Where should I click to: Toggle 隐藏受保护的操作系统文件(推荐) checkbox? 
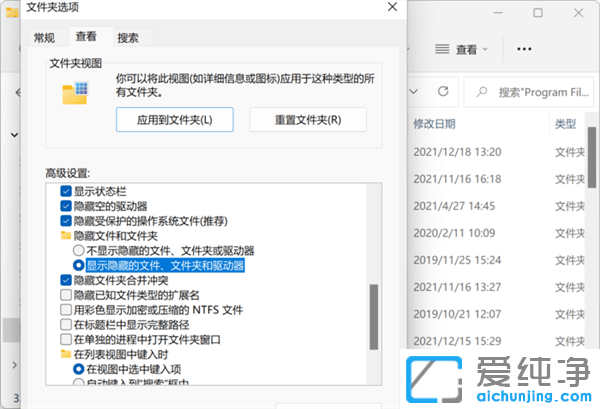[x=66, y=221]
